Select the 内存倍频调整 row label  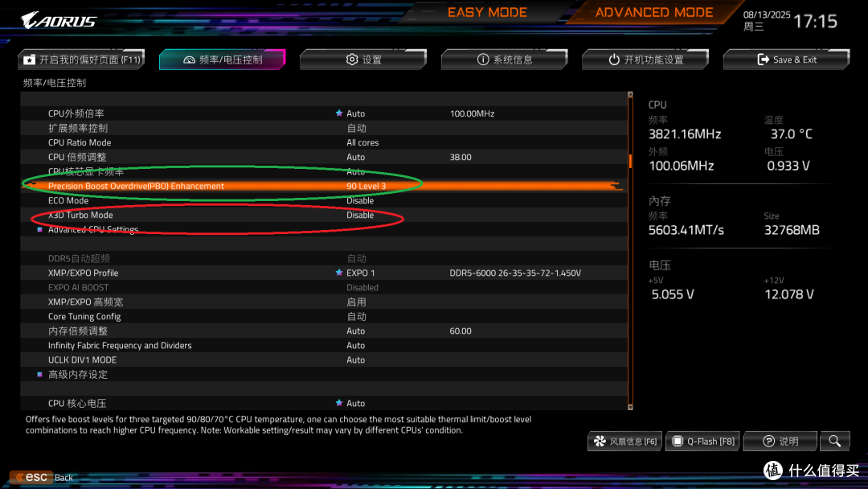pyautogui.click(x=77, y=331)
